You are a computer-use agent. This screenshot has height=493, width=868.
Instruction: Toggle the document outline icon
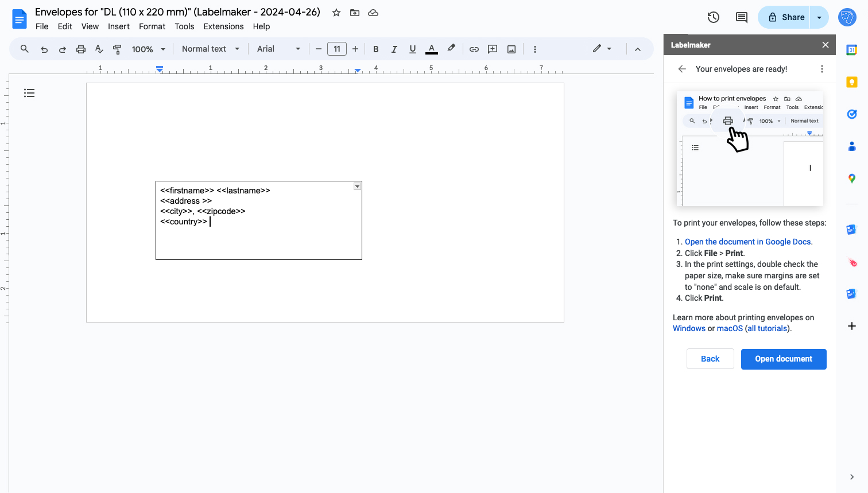tap(29, 92)
